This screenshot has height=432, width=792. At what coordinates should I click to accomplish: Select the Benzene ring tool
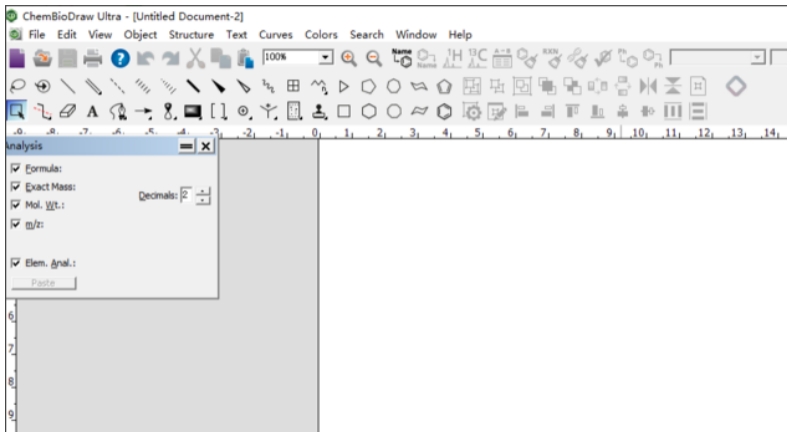[x=444, y=111]
